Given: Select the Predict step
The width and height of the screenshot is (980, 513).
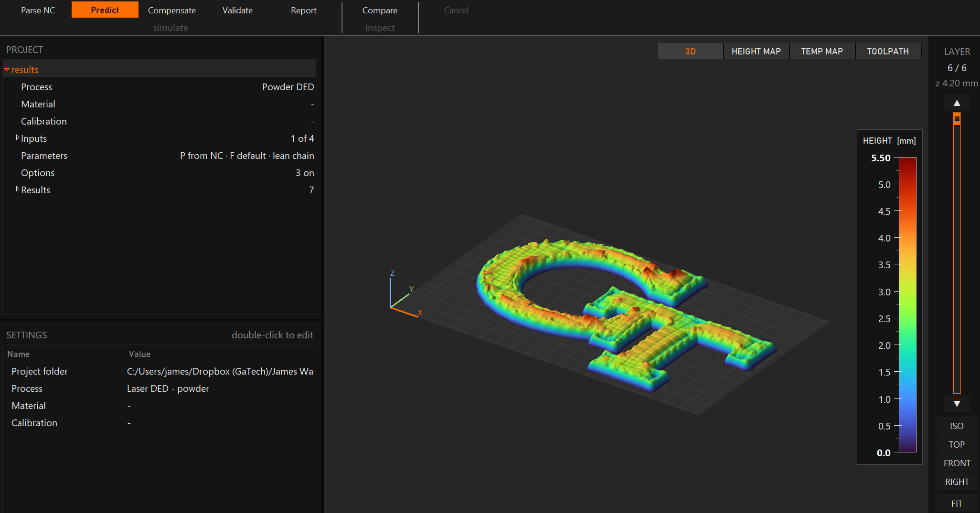Looking at the screenshot, I should pyautogui.click(x=105, y=10).
